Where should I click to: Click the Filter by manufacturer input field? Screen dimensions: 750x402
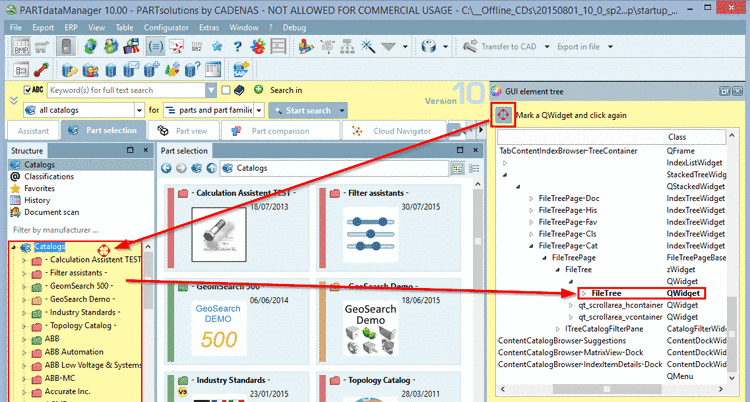[x=79, y=230]
